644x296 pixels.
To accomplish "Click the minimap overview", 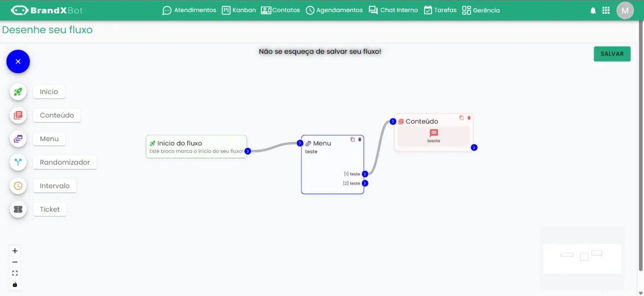I will pyautogui.click(x=582, y=259).
